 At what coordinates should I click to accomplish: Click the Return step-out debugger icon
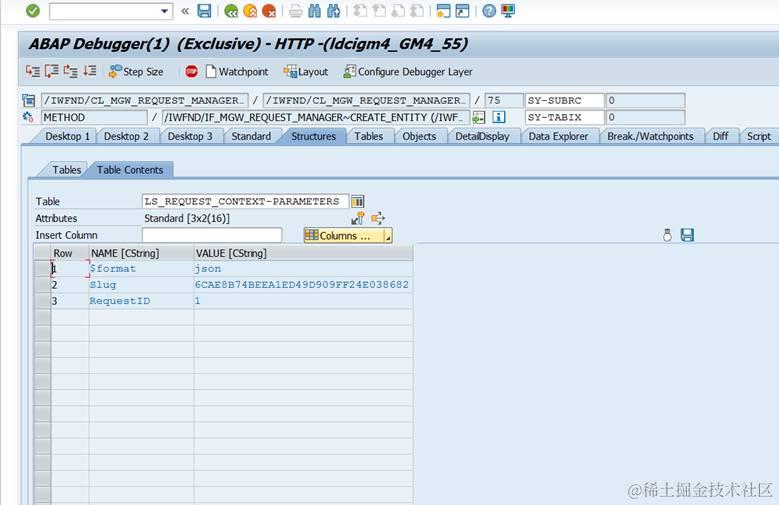(71, 71)
